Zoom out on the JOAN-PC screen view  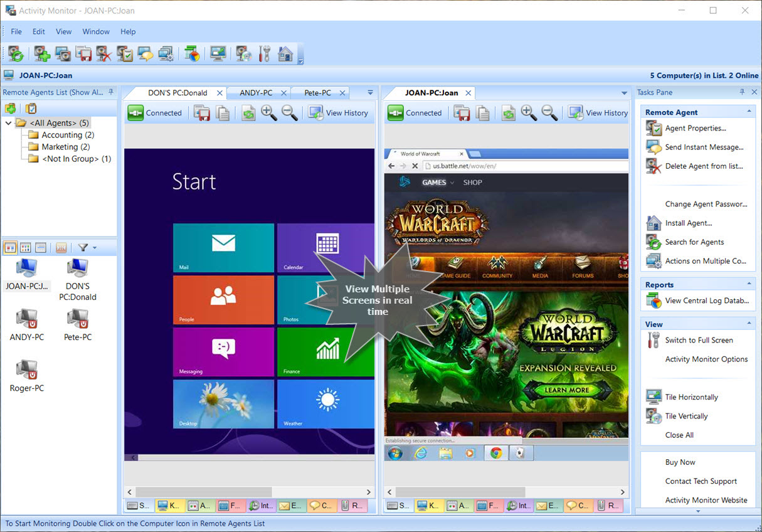549,113
